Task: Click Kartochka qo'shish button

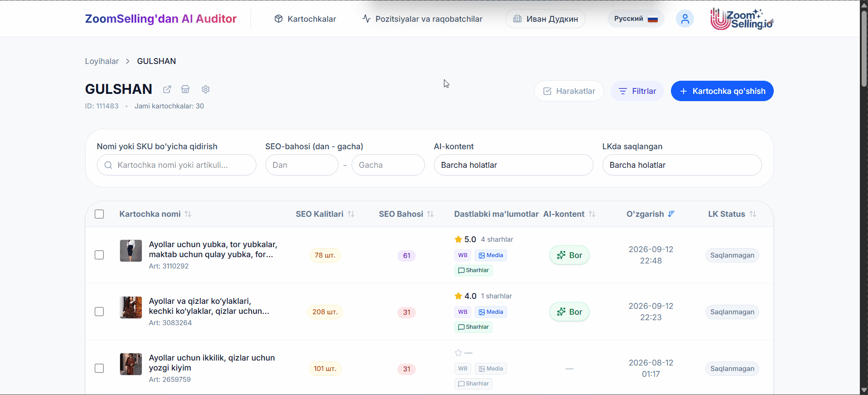Action: (x=722, y=91)
